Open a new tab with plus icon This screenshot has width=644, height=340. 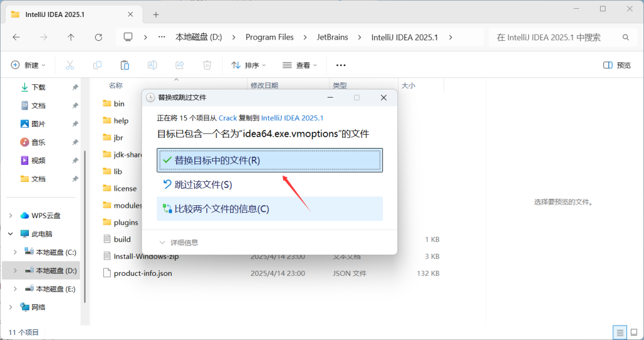tap(156, 14)
